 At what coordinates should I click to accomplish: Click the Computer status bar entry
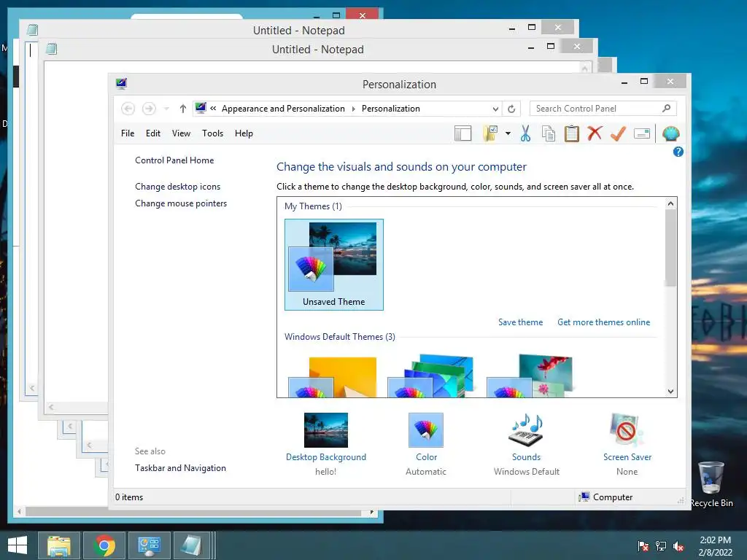pos(605,497)
